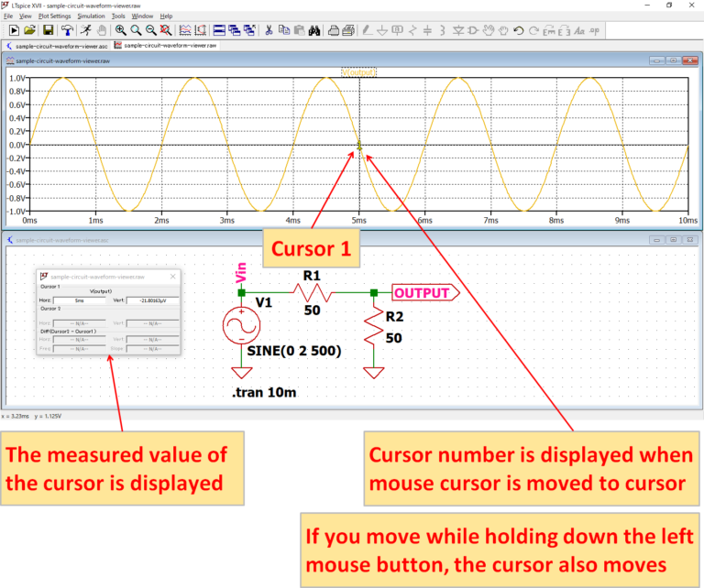Click the Mirror icon

(x=565, y=30)
